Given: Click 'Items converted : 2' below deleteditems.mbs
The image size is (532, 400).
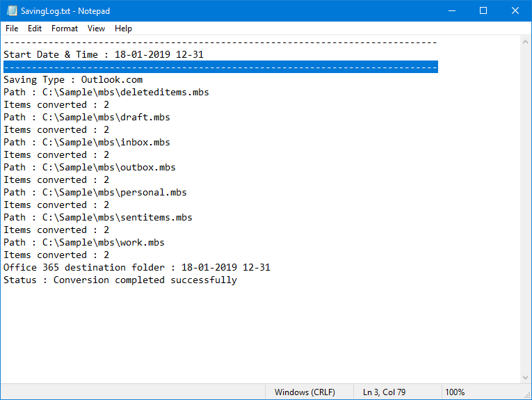Looking at the screenshot, I should point(56,105).
